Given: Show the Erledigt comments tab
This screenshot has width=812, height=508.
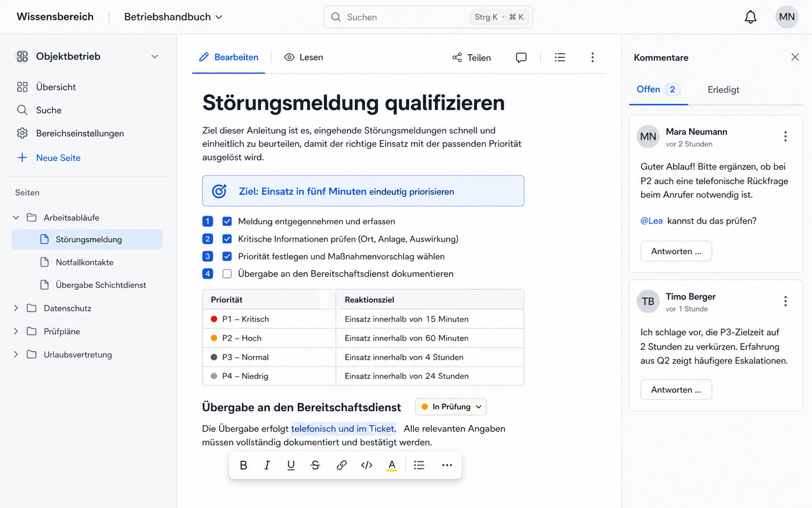Looking at the screenshot, I should [x=723, y=90].
